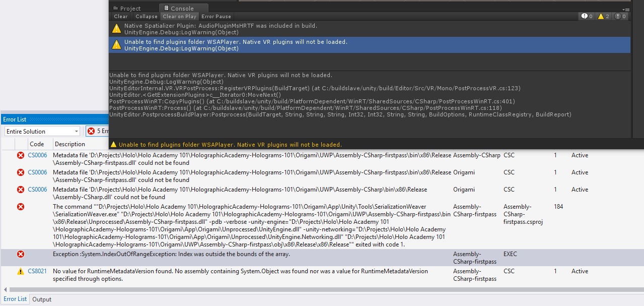This screenshot has height=306, width=644.
Task: Toggle the error message count filter
Action: click(x=620, y=17)
